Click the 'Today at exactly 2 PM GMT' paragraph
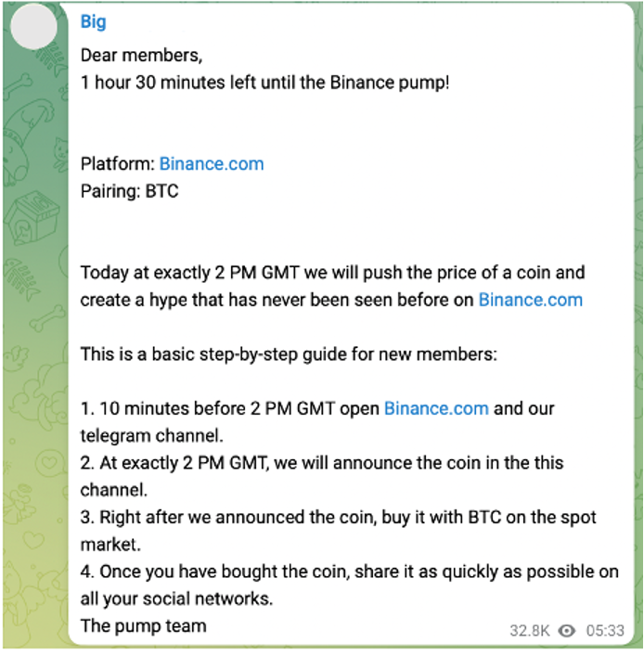644x655 pixels. click(x=332, y=286)
